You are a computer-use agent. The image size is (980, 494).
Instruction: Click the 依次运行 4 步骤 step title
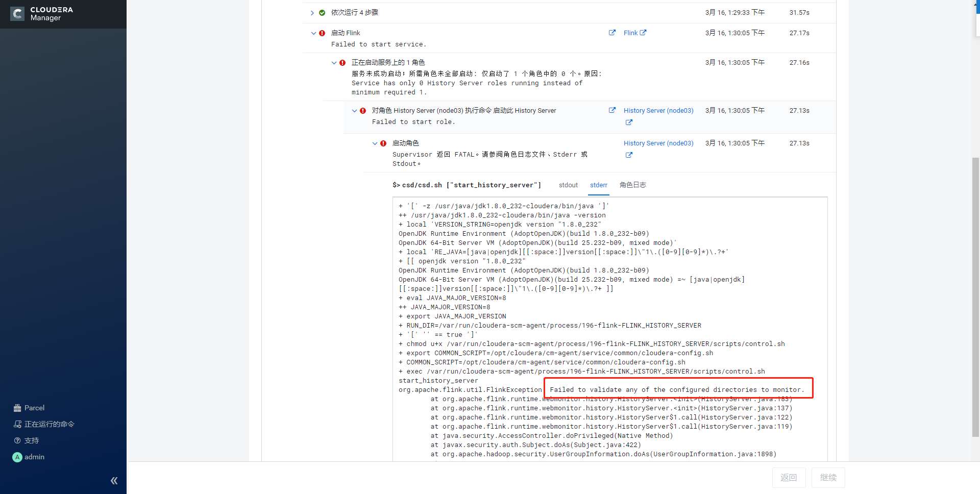[x=355, y=13]
